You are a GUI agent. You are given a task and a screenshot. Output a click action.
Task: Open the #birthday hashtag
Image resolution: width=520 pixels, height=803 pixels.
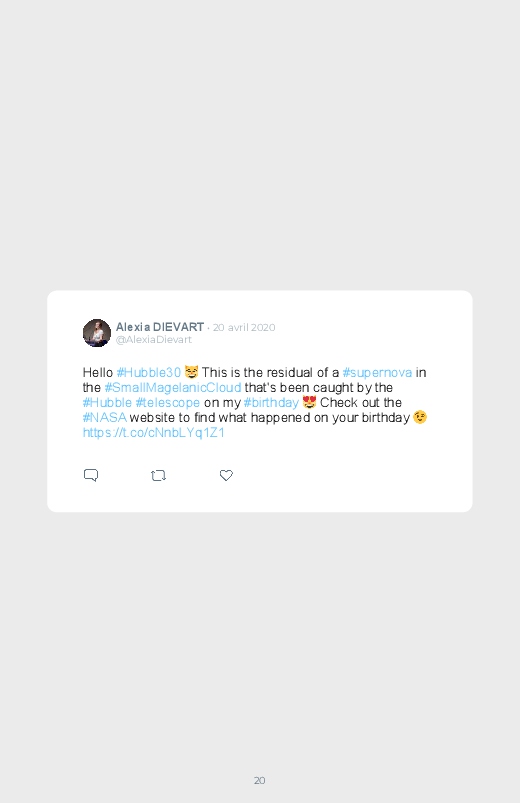(x=271, y=403)
